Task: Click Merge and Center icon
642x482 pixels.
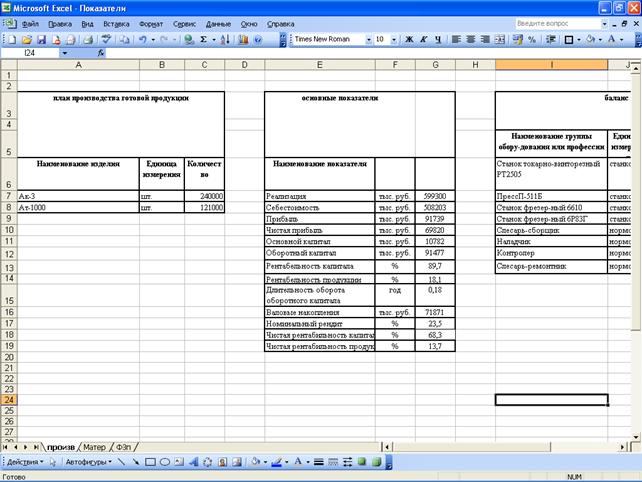Action: tap(500, 39)
